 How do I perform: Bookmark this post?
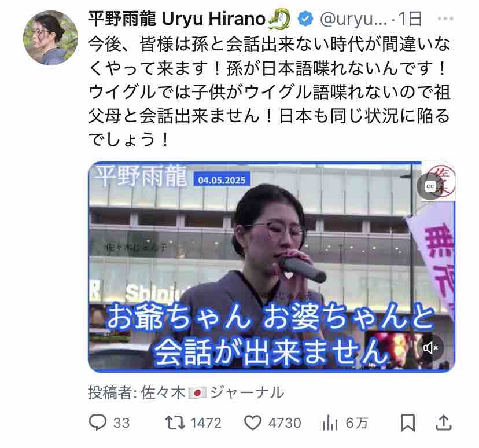[407, 423]
